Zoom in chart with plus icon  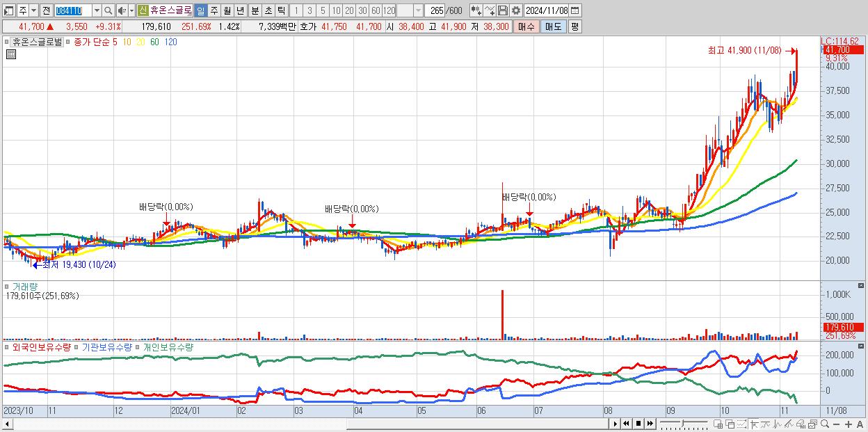(x=848, y=424)
